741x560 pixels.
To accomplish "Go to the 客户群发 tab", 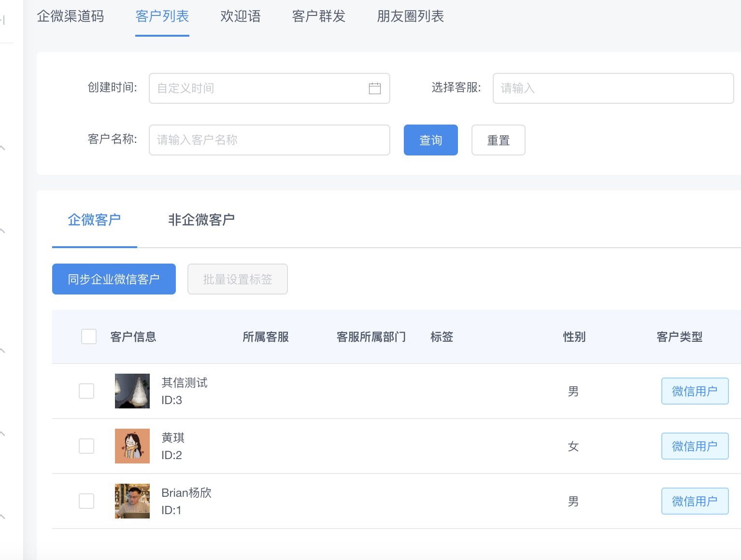I will coord(319,16).
